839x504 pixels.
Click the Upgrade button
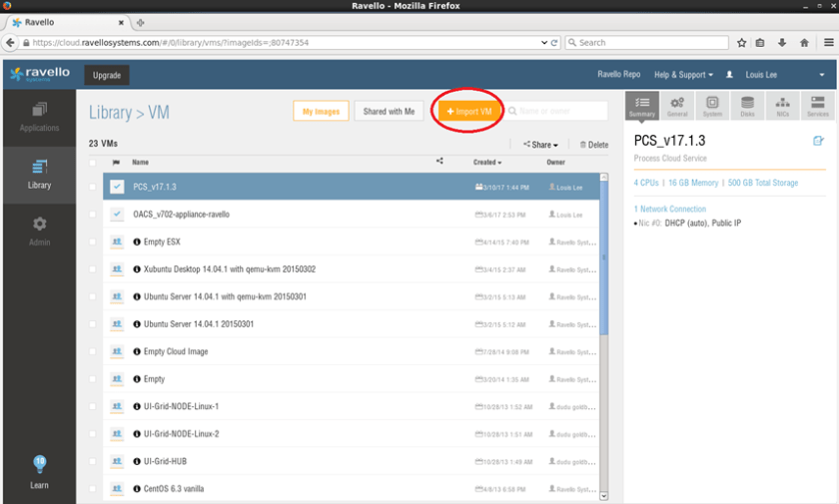(107, 75)
